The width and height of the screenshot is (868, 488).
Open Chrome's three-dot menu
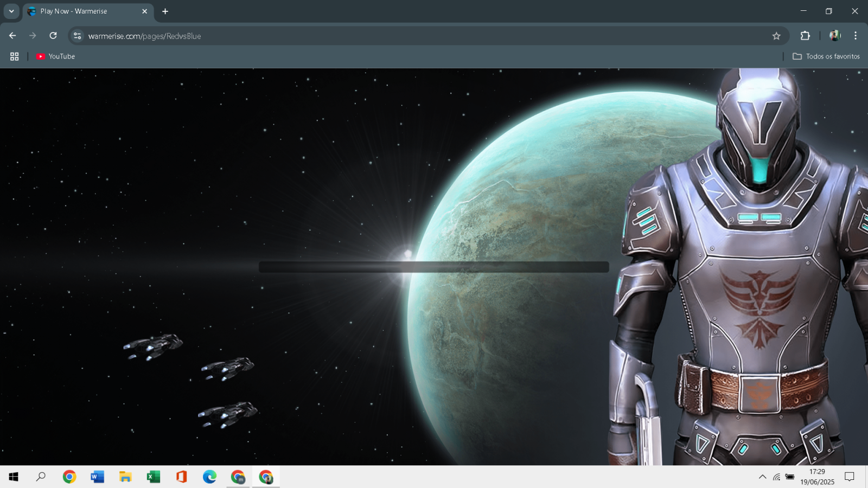pos(856,36)
